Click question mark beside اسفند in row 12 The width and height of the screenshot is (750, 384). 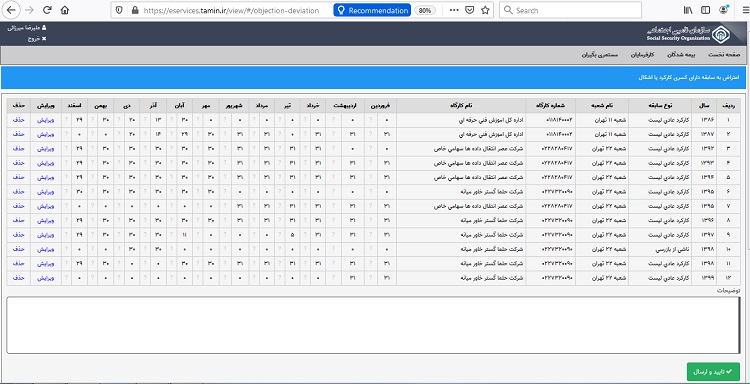[x=66, y=278]
